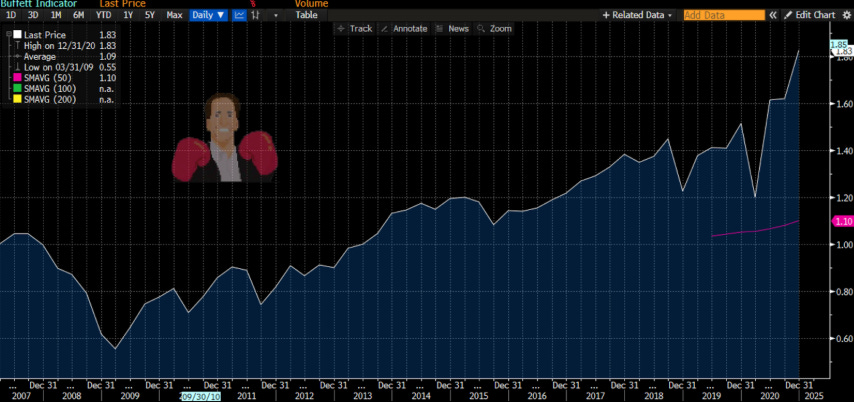Image resolution: width=854 pixels, height=402 pixels.
Task: Open the chart settings gear icon
Action: (846, 15)
